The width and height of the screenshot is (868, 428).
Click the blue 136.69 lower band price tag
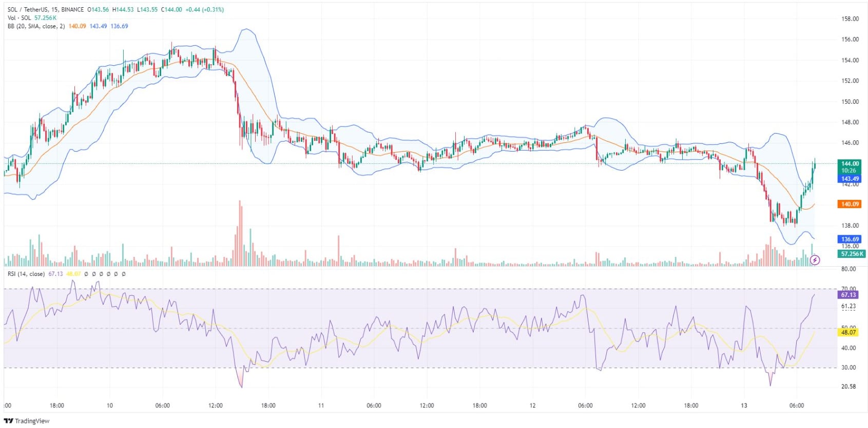tap(850, 239)
